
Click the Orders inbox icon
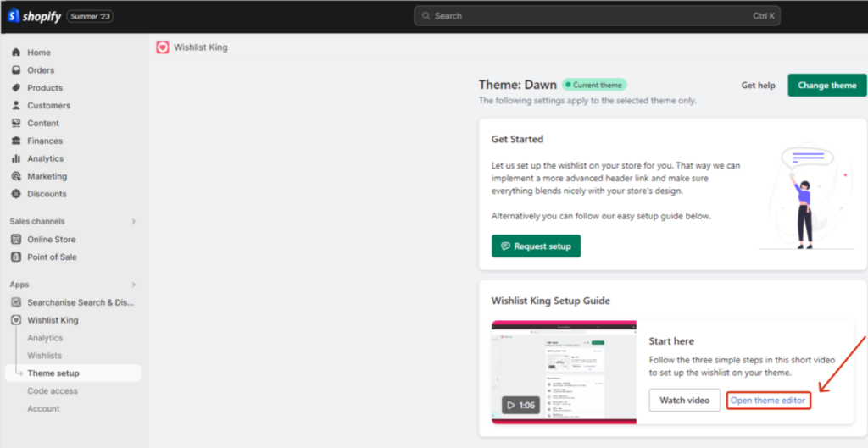16,70
